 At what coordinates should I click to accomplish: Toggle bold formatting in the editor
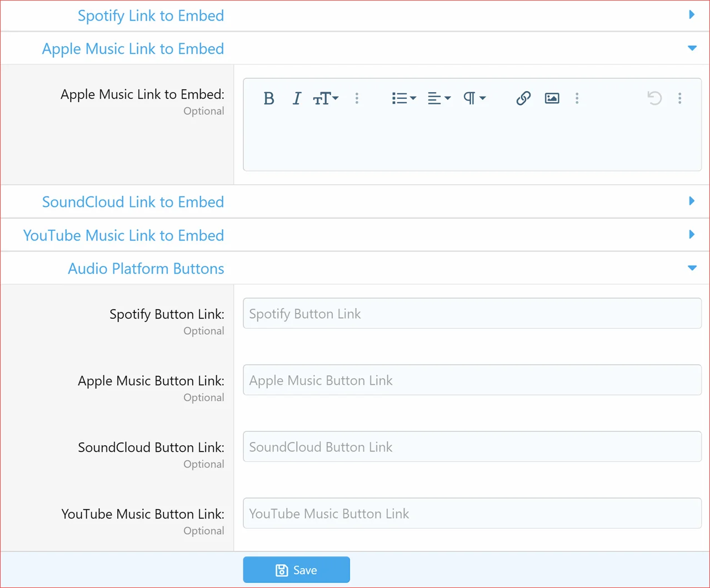(x=269, y=98)
